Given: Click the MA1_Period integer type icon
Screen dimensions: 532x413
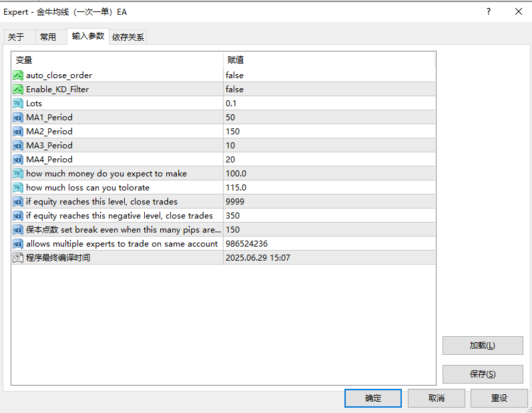Looking at the screenshot, I should tap(18, 118).
